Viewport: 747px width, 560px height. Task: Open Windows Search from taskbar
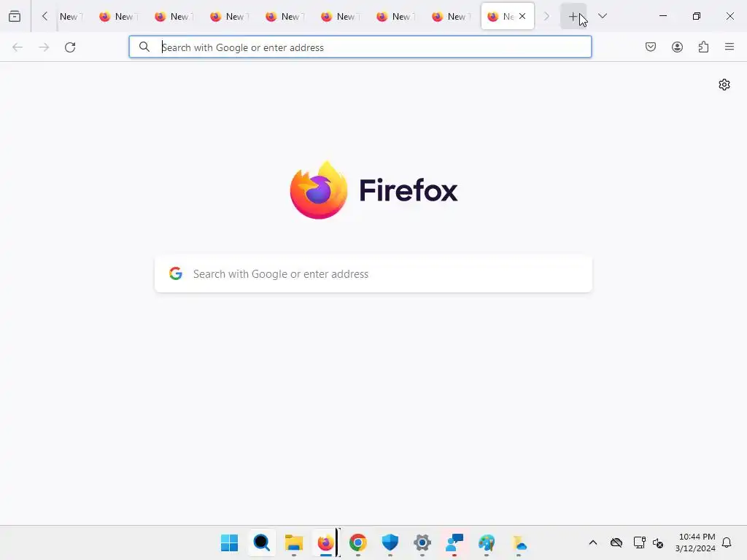262,542
